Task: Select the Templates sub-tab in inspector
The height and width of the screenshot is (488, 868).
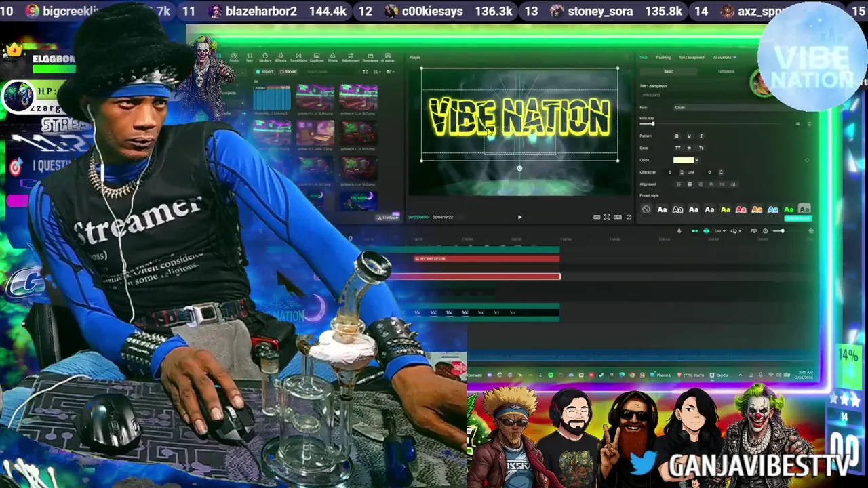Action: point(726,71)
